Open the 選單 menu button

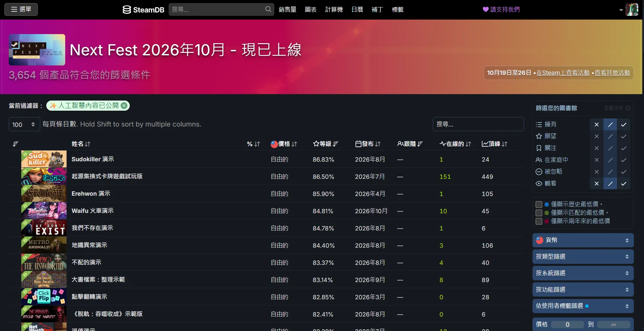[x=21, y=9]
